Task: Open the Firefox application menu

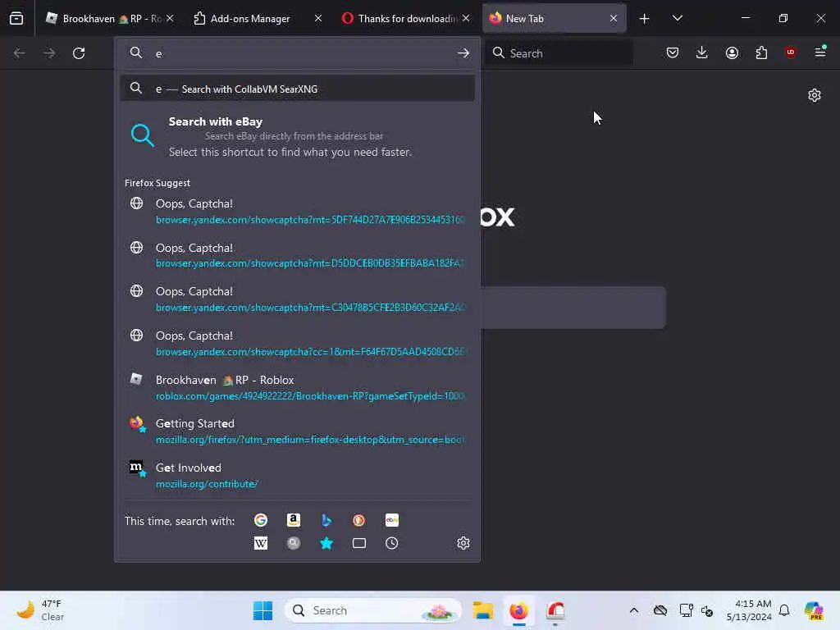Action: [x=820, y=52]
